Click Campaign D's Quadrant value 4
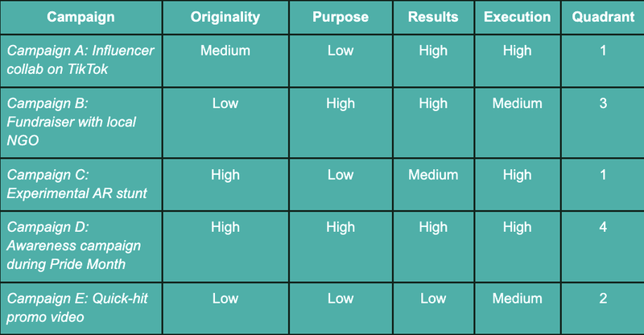Image resolution: width=644 pixels, height=335 pixels. [603, 228]
